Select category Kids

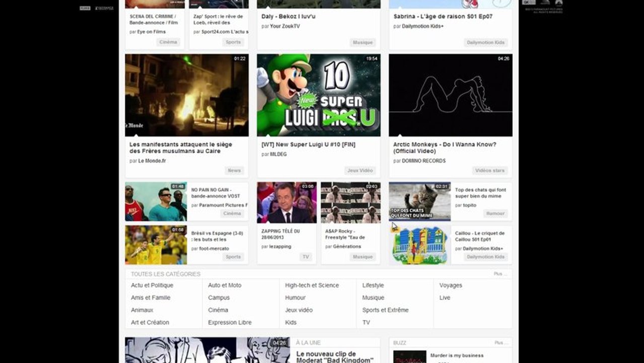[x=291, y=323]
